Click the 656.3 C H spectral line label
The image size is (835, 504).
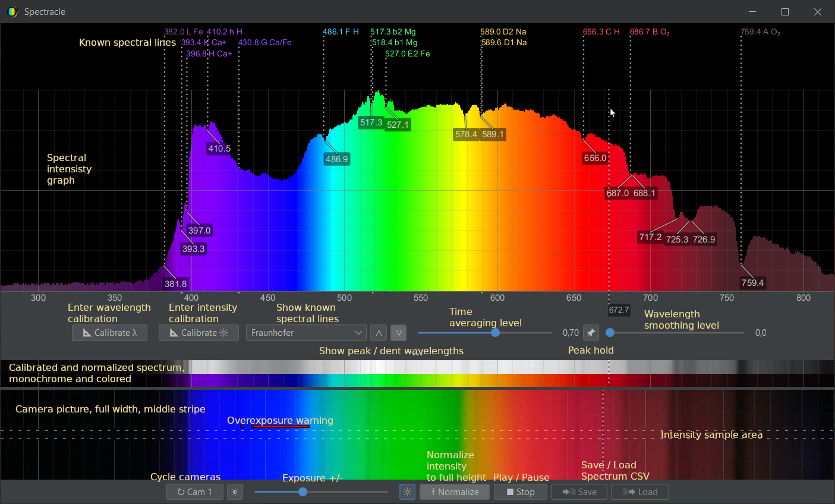601,32
